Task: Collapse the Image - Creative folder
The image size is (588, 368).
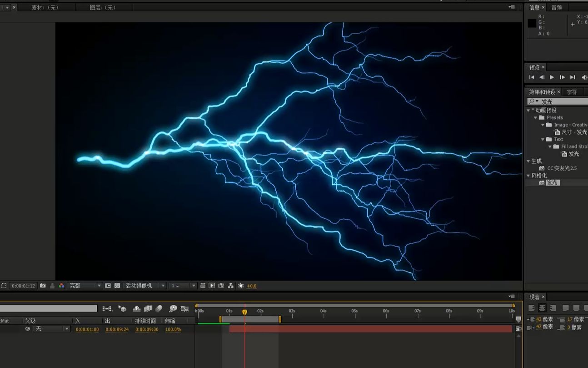Action: 543,125
